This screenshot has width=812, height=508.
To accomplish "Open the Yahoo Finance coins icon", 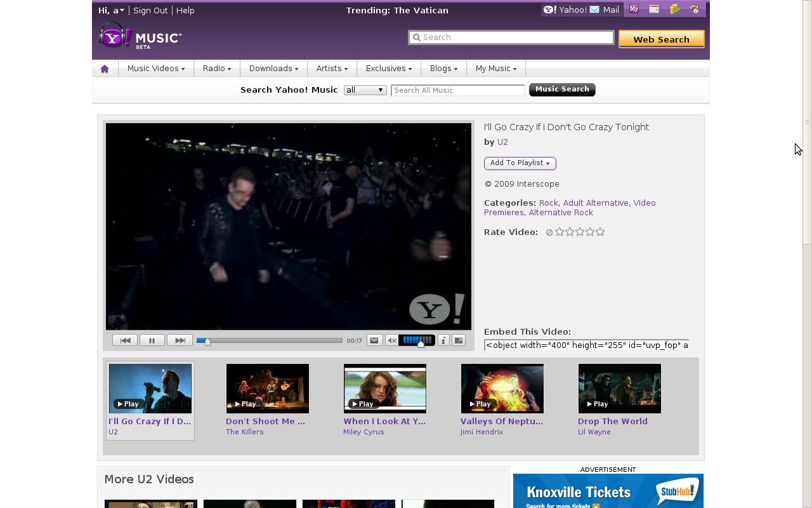I will [674, 9].
